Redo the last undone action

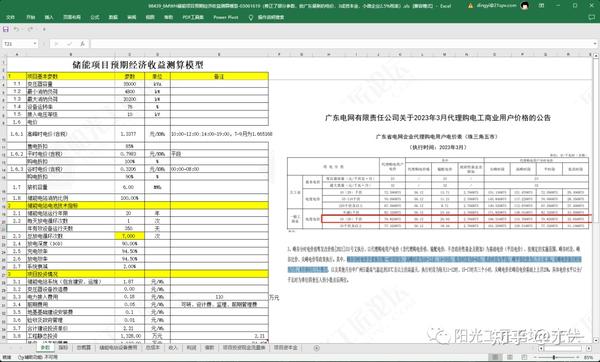point(30,29)
